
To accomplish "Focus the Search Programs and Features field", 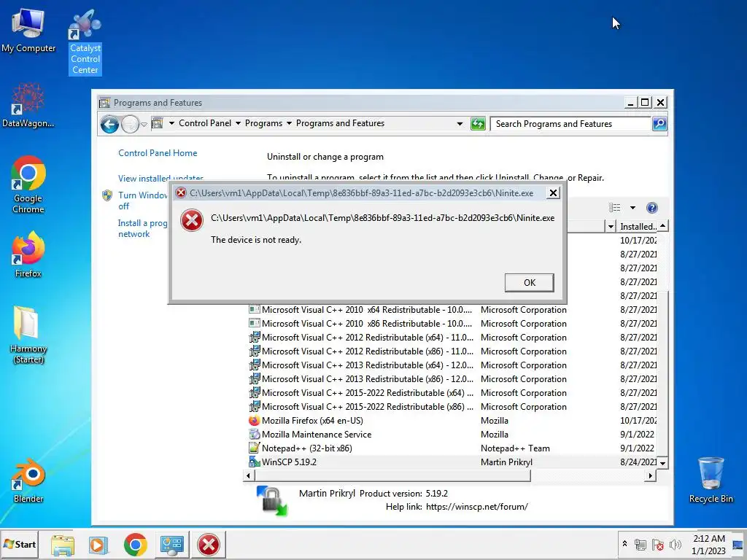I will tap(570, 124).
